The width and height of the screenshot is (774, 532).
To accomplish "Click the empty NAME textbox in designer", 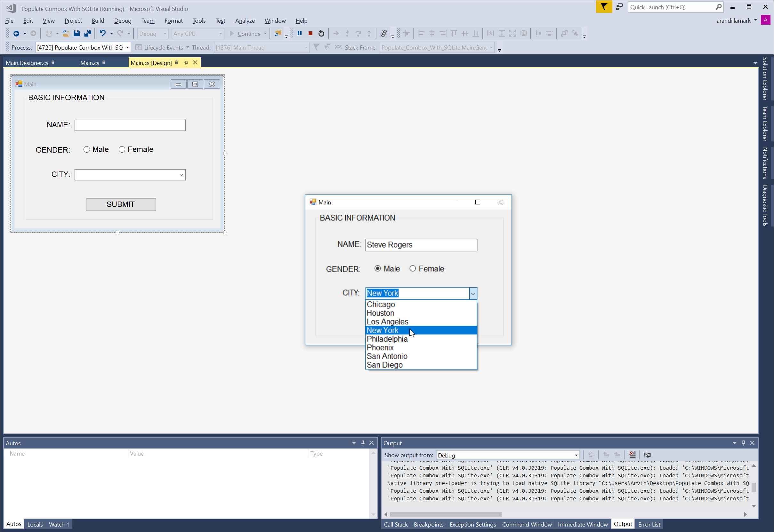I will click(x=130, y=125).
